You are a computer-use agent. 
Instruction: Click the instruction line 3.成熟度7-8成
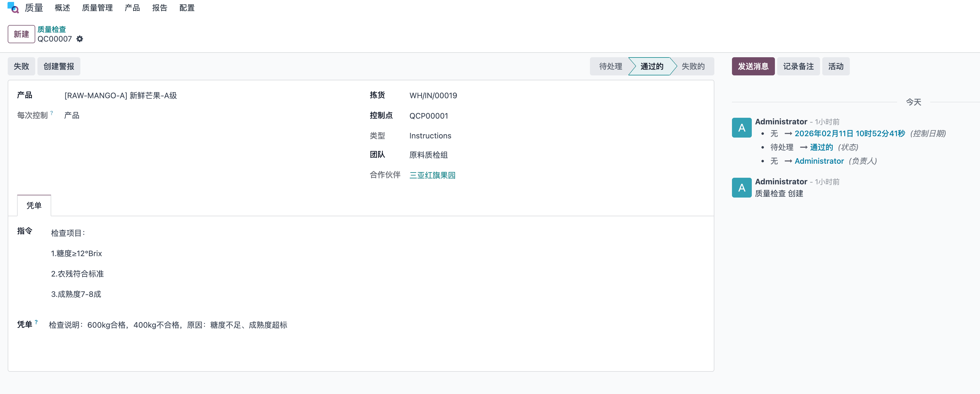point(76,294)
